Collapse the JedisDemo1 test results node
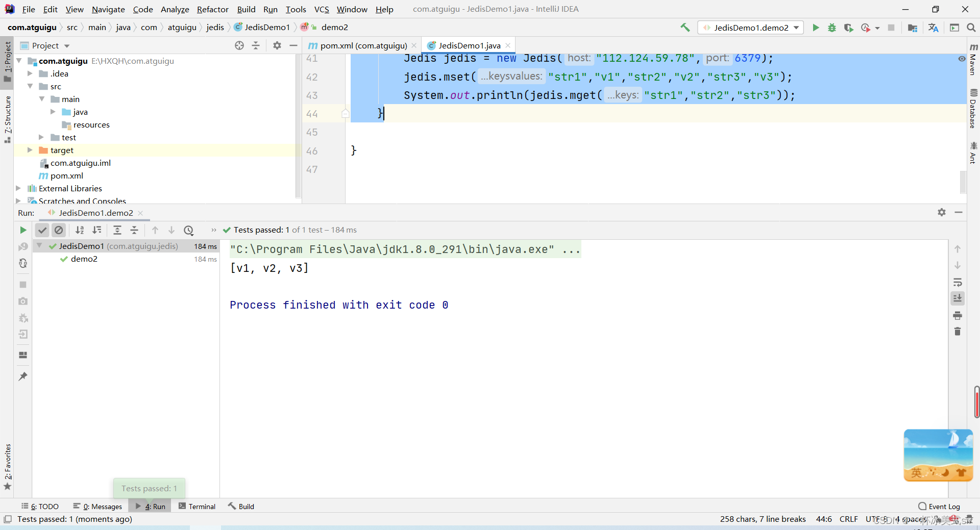Screen dimensions: 980x530 pos(39,246)
